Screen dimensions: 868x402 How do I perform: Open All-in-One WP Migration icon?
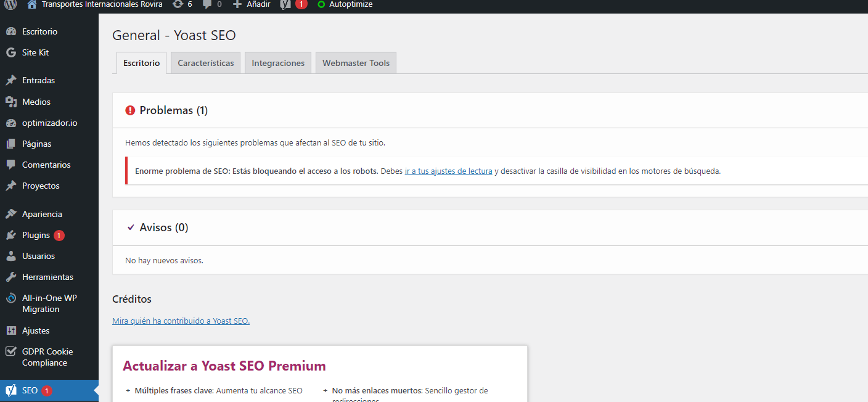point(10,298)
